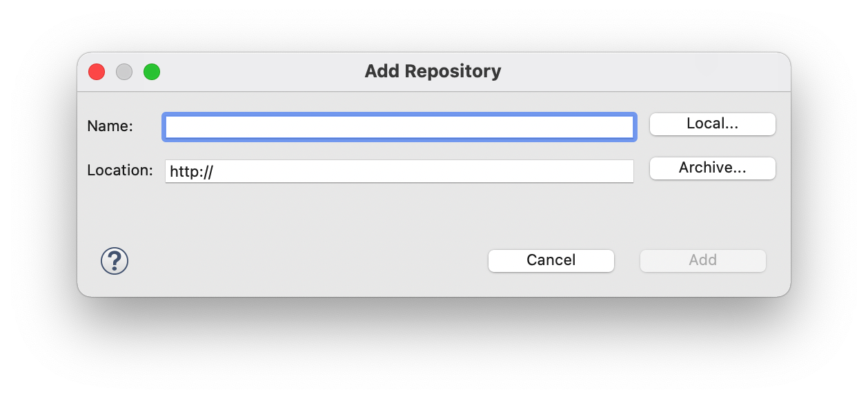Browse for a local repository folder

coord(712,124)
